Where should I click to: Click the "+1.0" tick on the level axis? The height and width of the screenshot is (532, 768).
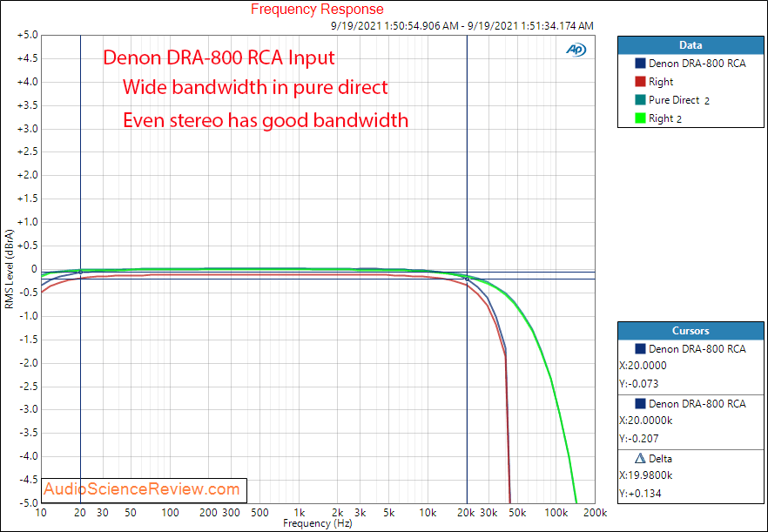click(28, 222)
